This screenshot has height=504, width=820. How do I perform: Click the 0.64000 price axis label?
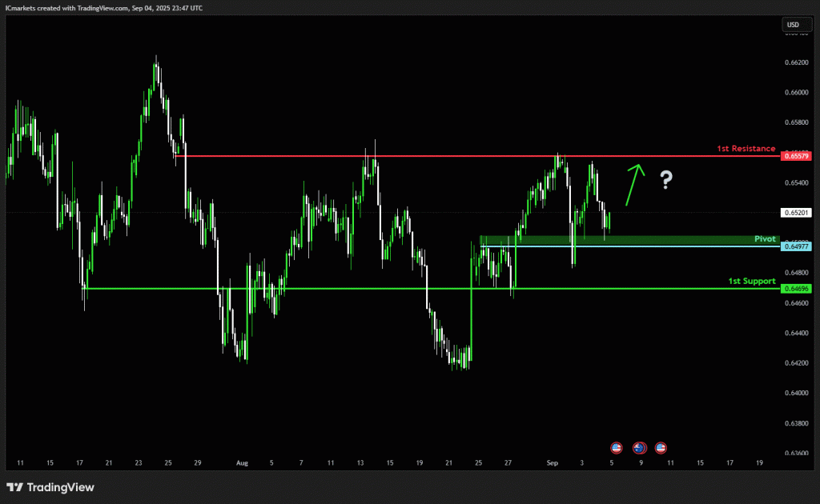pyautogui.click(x=797, y=393)
